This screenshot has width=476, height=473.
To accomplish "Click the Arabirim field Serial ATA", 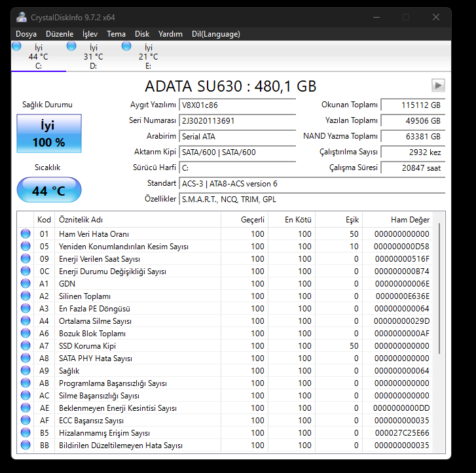I will click(237, 137).
